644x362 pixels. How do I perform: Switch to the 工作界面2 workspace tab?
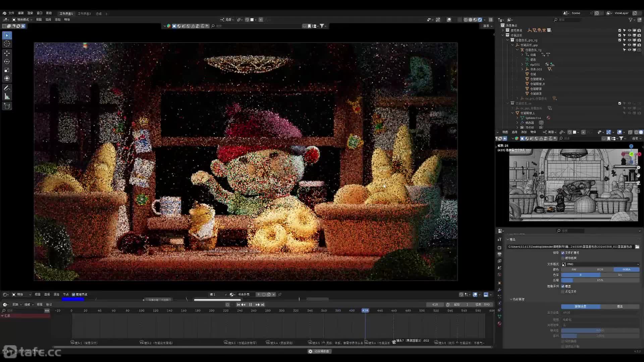pyautogui.click(x=84, y=14)
